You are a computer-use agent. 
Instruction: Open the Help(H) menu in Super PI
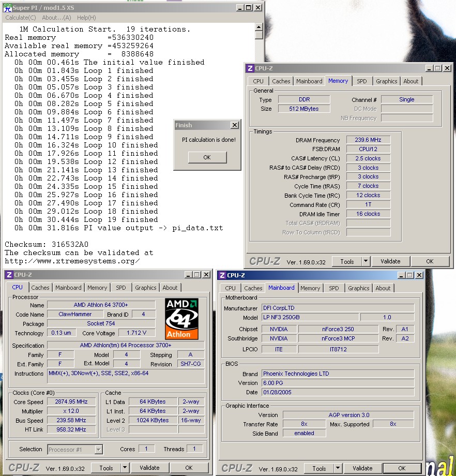(86, 18)
